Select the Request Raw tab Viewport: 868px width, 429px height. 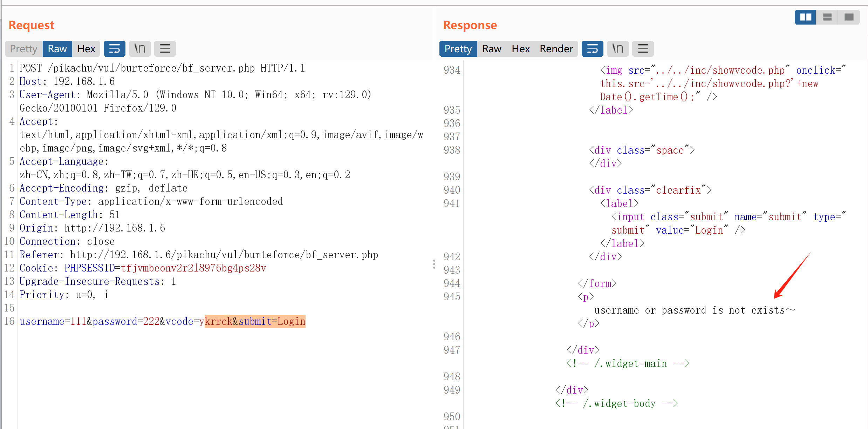57,49
